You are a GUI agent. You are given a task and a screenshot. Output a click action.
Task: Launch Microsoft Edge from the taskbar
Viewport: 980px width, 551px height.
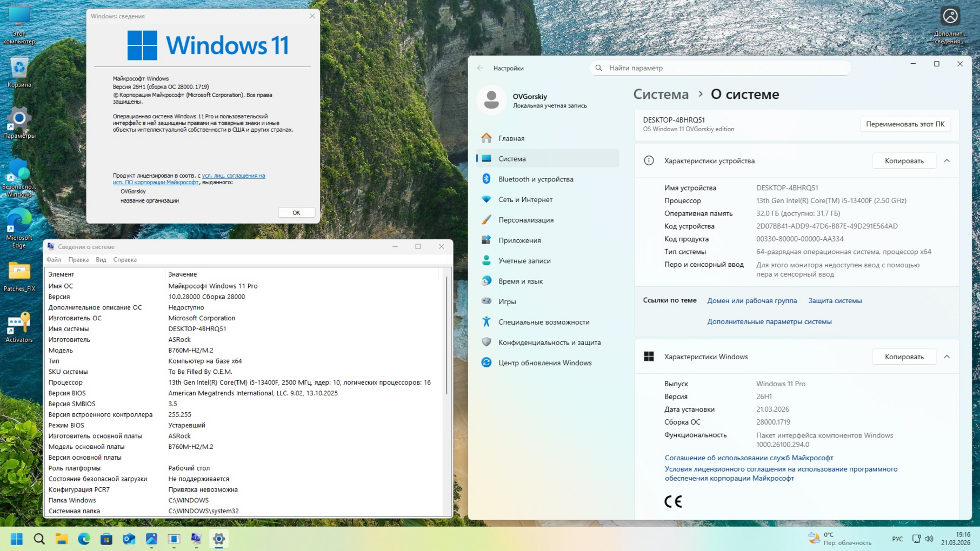click(84, 539)
